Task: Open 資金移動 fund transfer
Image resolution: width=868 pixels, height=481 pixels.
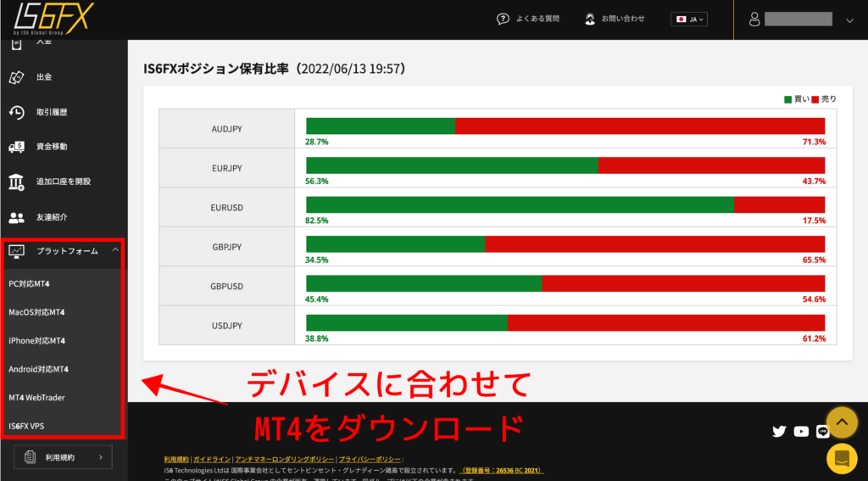Action: pos(52,147)
